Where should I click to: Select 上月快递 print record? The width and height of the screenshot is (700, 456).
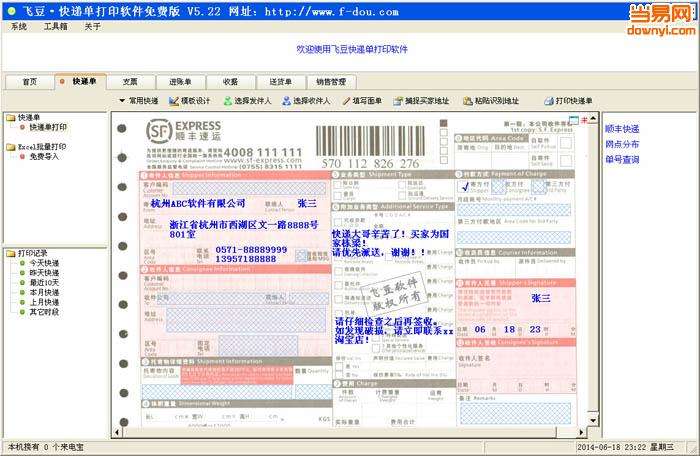[44, 302]
